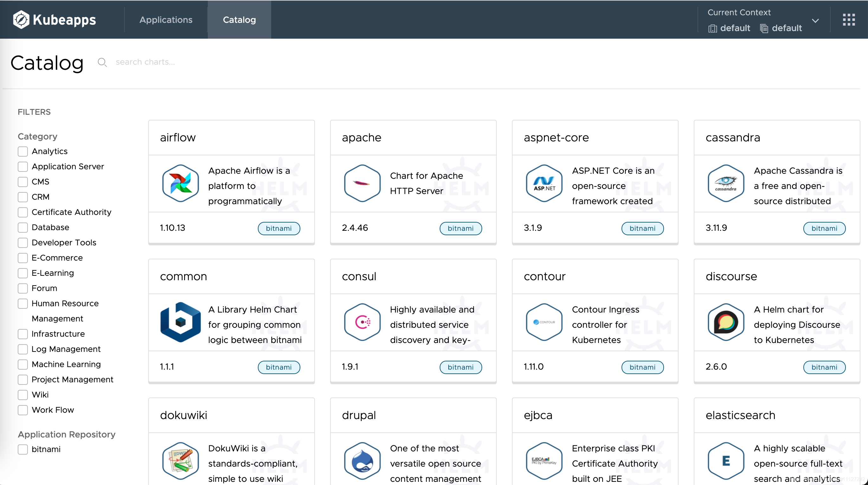Toggle the Database category checkbox
The image size is (868, 485).
click(23, 227)
